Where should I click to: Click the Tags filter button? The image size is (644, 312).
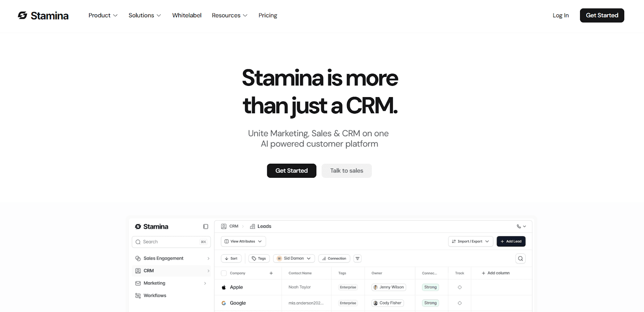(x=259, y=258)
